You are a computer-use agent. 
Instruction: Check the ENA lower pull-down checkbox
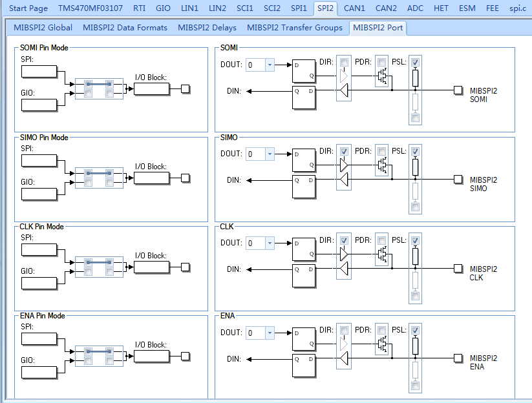tap(415, 386)
